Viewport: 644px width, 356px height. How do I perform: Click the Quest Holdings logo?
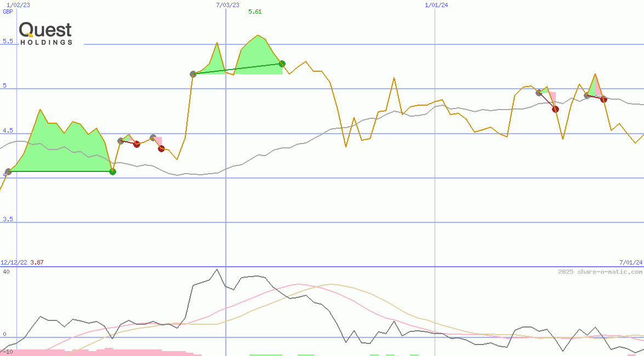pyautogui.click(x=45, y=31)
